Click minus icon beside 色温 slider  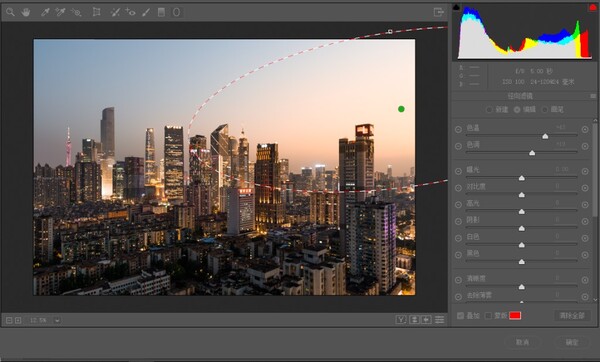458,129
